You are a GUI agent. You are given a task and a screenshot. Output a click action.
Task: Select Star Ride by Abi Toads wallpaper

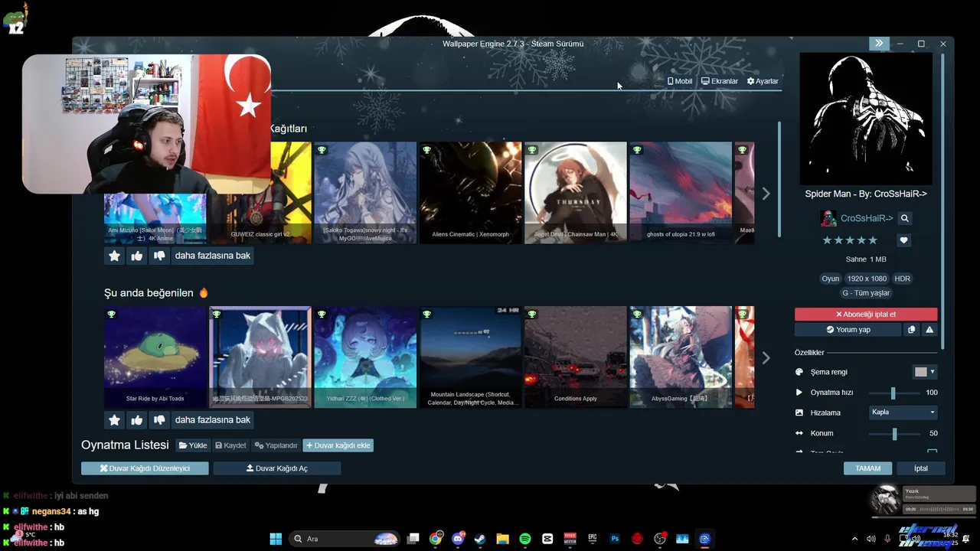pos(155,357)
